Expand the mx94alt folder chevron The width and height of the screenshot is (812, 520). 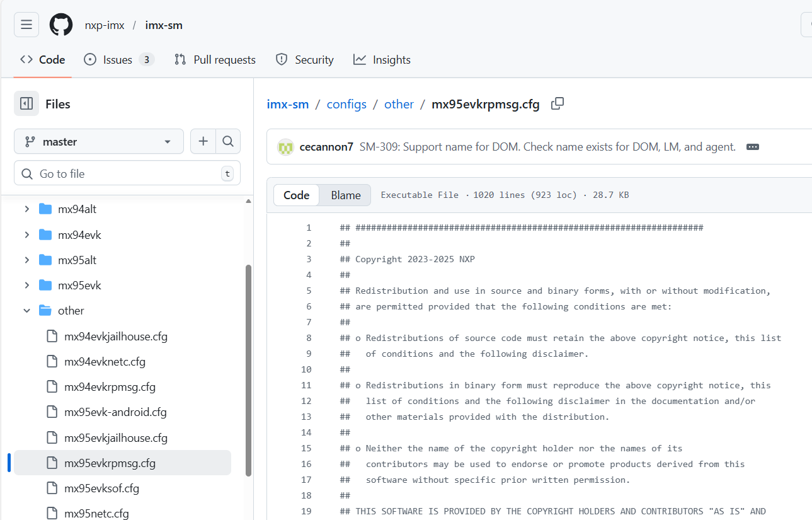click(x=26, y=209)
